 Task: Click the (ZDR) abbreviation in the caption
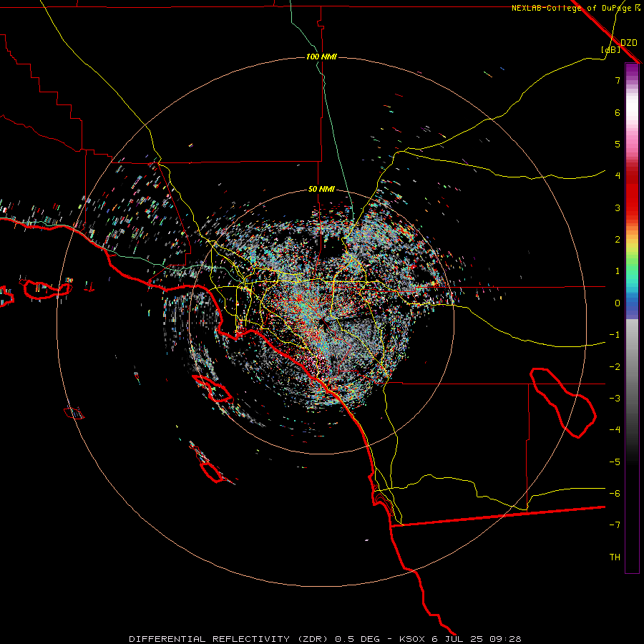[313, 639]
